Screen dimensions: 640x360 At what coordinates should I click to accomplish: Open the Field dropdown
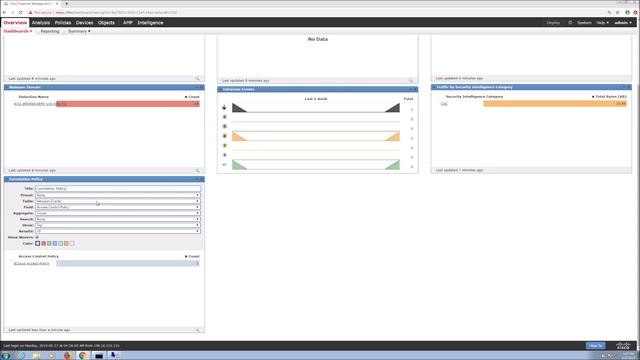tap(118, 207)
